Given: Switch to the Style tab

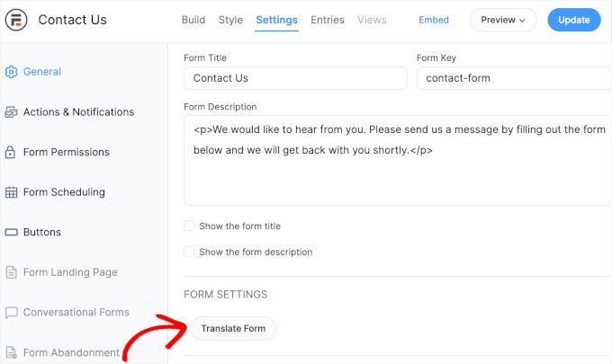Looking at the screenshot, I should click(x=230, y=20).
